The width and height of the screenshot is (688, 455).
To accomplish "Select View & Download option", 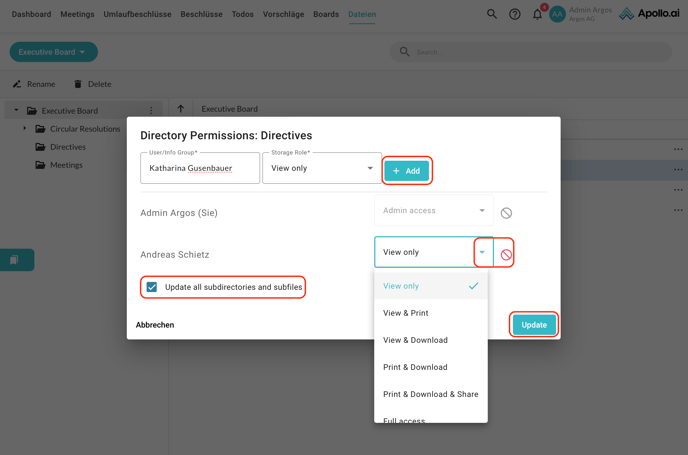I will (x=415, y=340).
